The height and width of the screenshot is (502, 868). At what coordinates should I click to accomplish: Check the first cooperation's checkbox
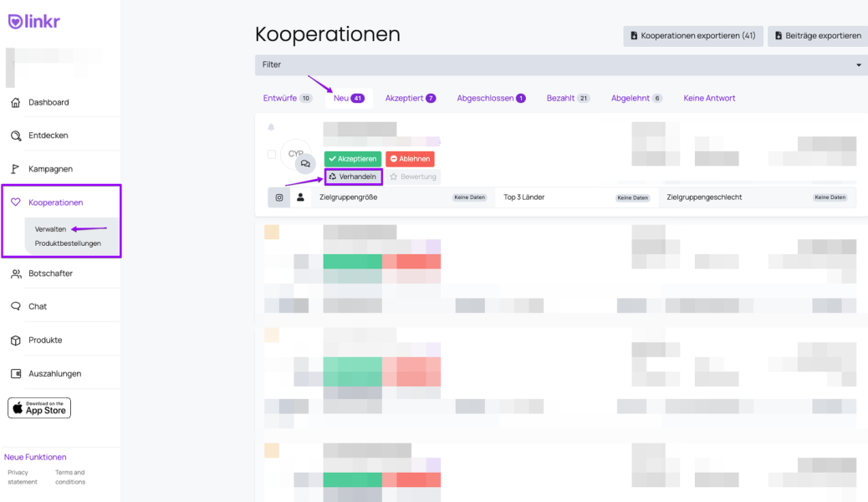coord(272,155)
